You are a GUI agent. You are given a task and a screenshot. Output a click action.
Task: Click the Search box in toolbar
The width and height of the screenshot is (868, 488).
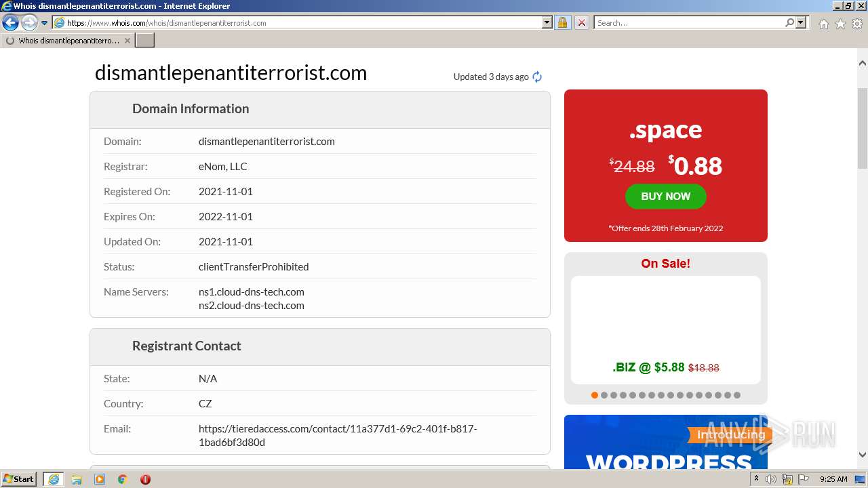[x=689, y=22]
